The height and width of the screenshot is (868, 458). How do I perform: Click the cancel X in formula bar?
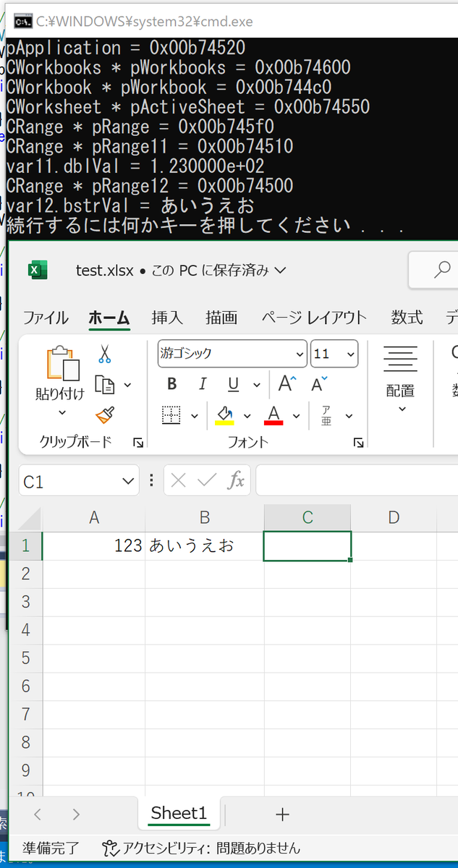(x=179, y=480)
